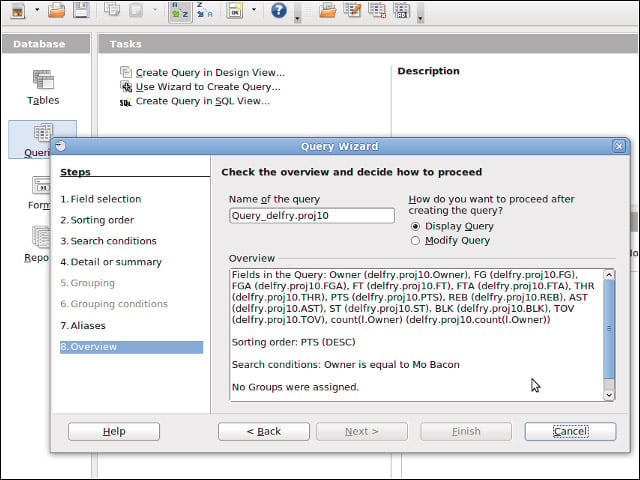Select step 8 Overview

point(131,347)
